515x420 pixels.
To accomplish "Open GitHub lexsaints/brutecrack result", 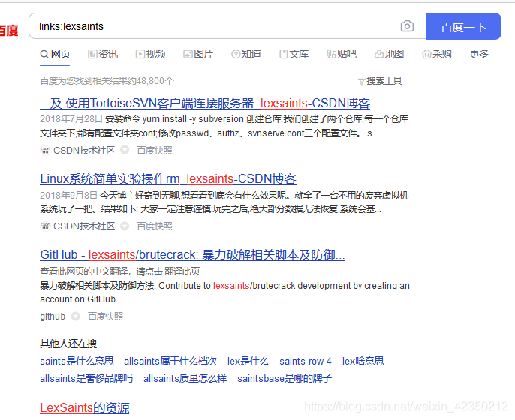I will coord(192,255).
